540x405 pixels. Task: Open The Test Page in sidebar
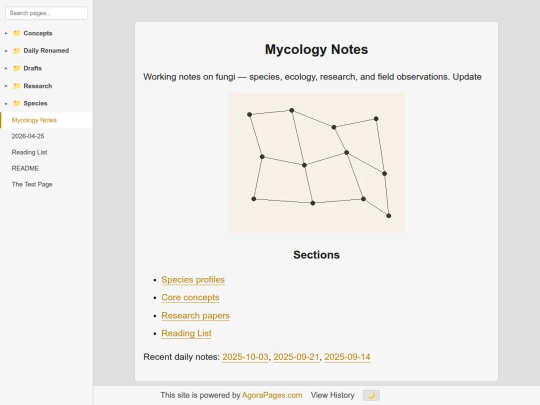click(x=32, y=184)
